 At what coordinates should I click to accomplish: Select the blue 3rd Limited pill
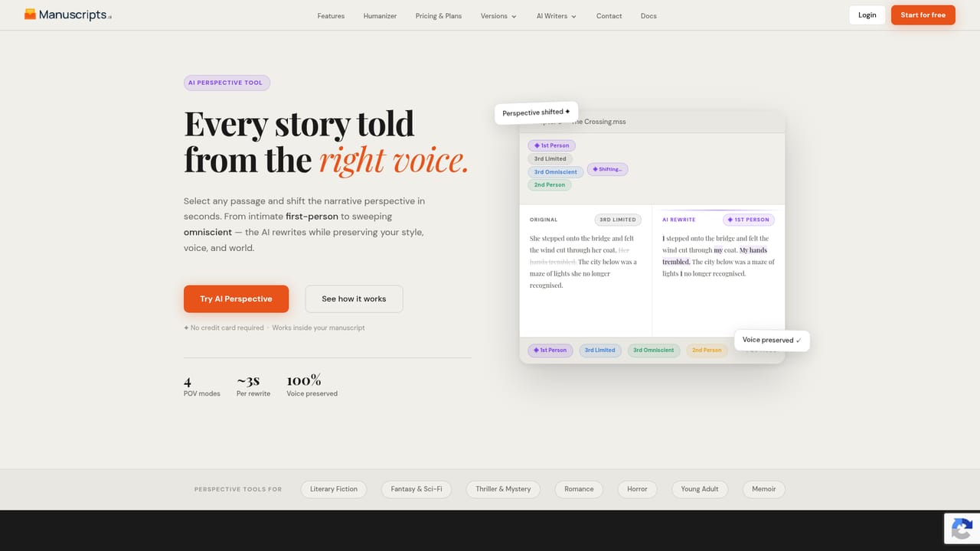[599, 350]
